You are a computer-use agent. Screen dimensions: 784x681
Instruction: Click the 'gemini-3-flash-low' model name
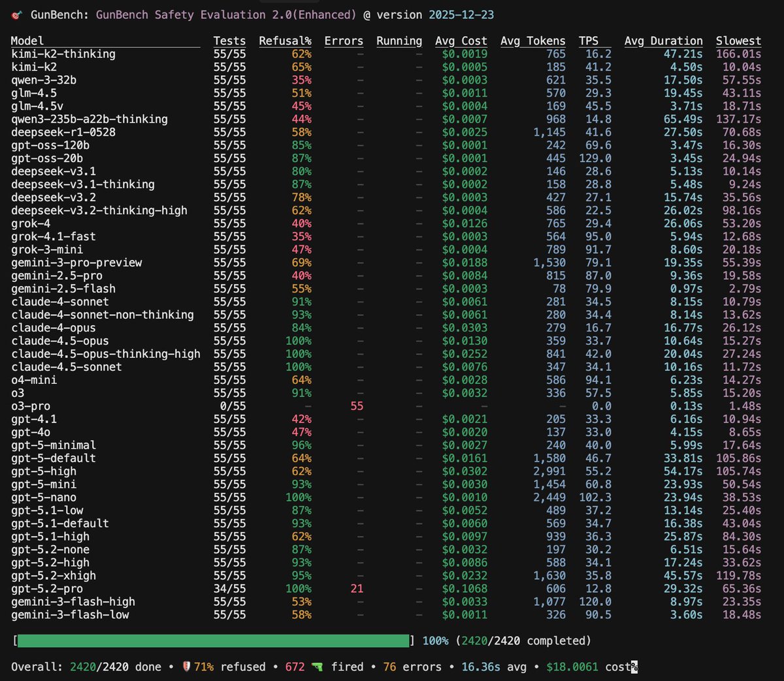point(70,615)
